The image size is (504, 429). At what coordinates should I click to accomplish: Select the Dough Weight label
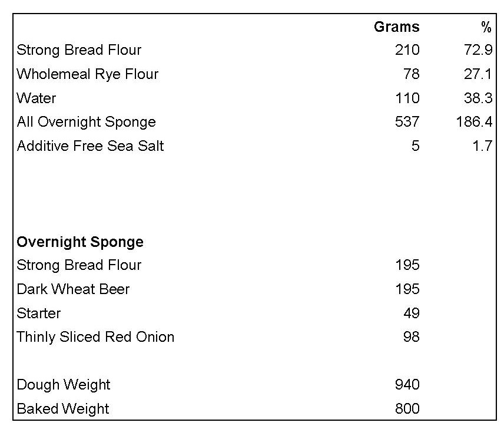point(64,385)
